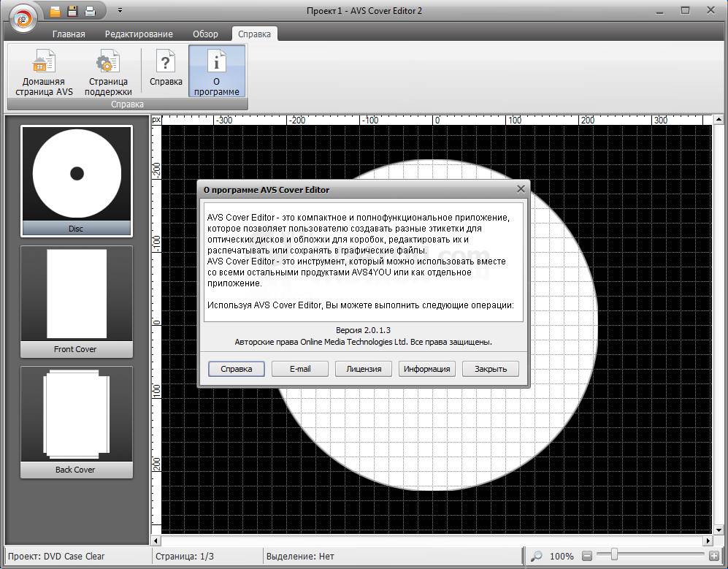Click the AVS application orb button
The image size is (728, 569).
tap(23, 18)
